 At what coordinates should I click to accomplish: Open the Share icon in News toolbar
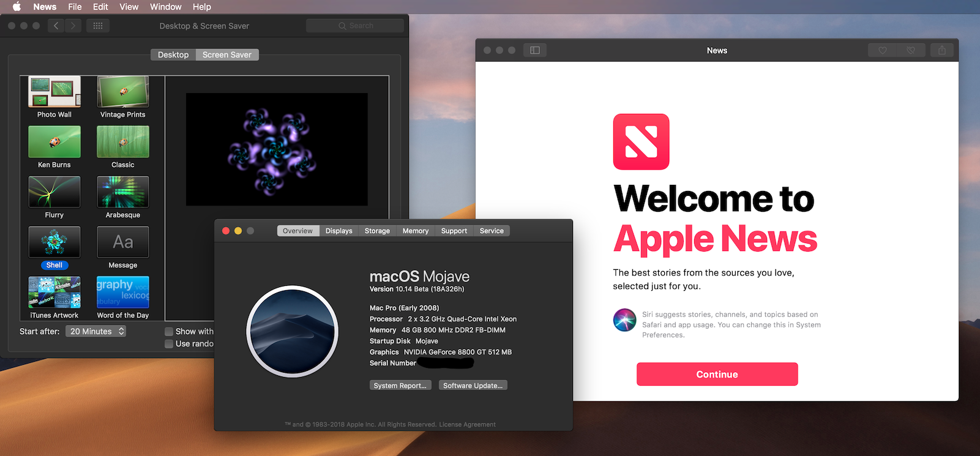pyautogui.click(x=942, y=50)
